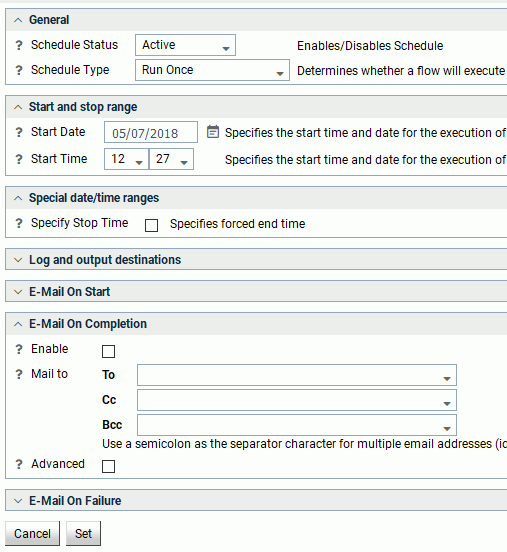Click the help icon beside Specify Stop Time
The height and width of the screenshot is (552, 507).
pyautogui.click(x=19, y=223)
